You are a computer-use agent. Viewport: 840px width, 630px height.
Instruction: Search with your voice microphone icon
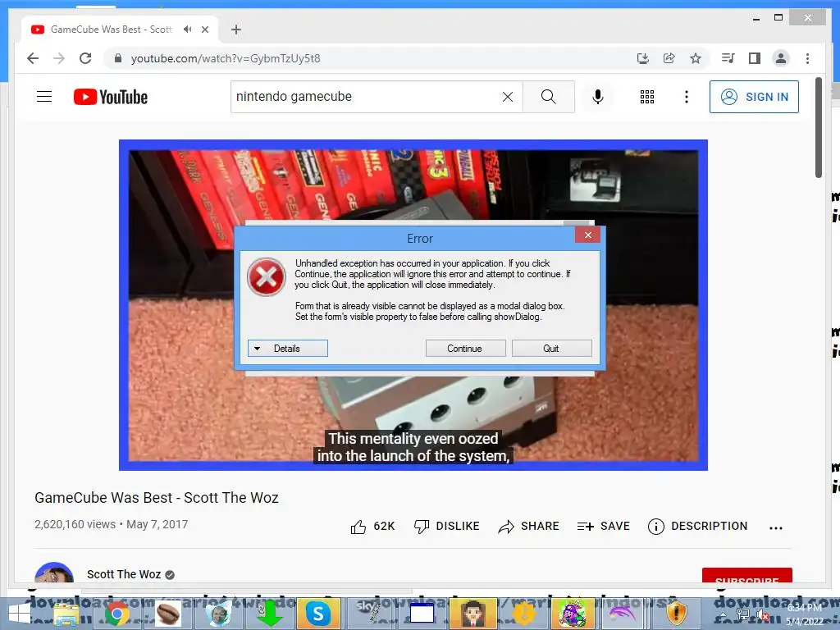598,97
